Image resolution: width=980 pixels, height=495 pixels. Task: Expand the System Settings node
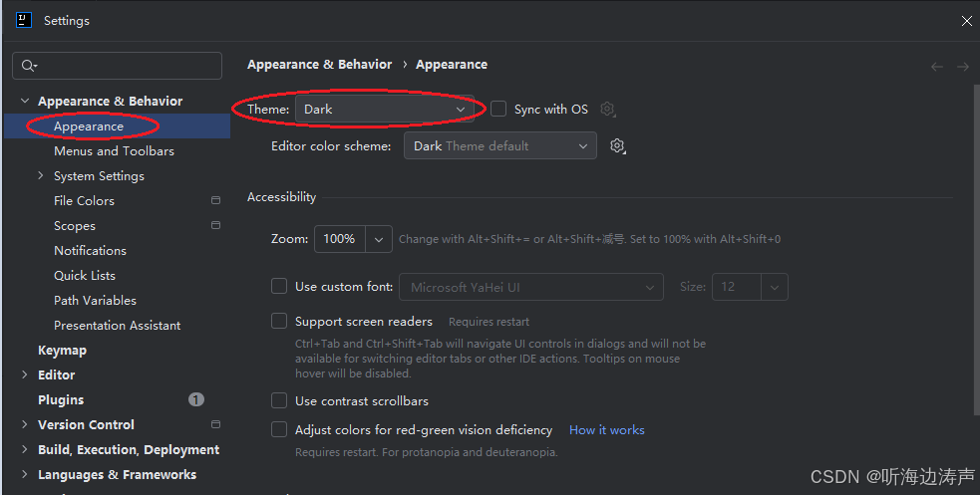tap(41, 175)
